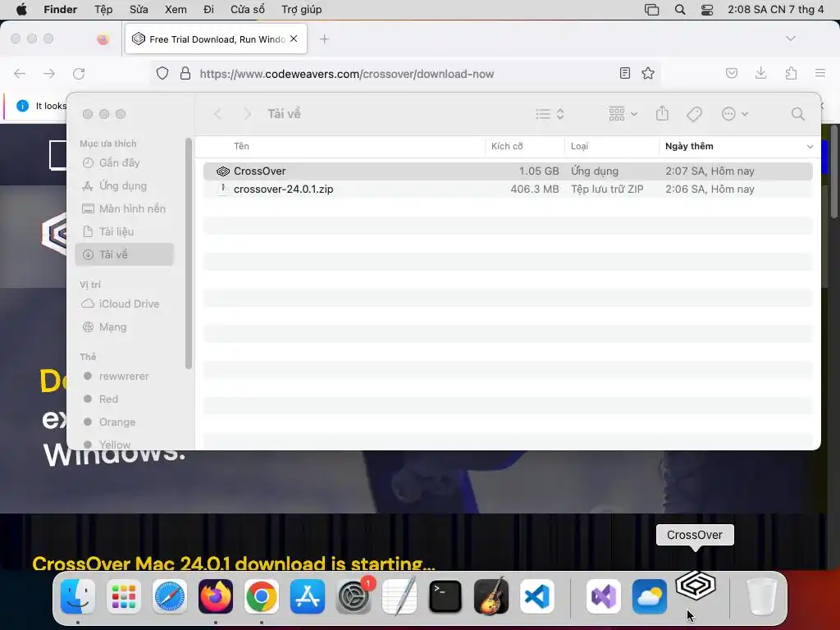Open macOS Spotlight search in menu bar

click(680, 10)
